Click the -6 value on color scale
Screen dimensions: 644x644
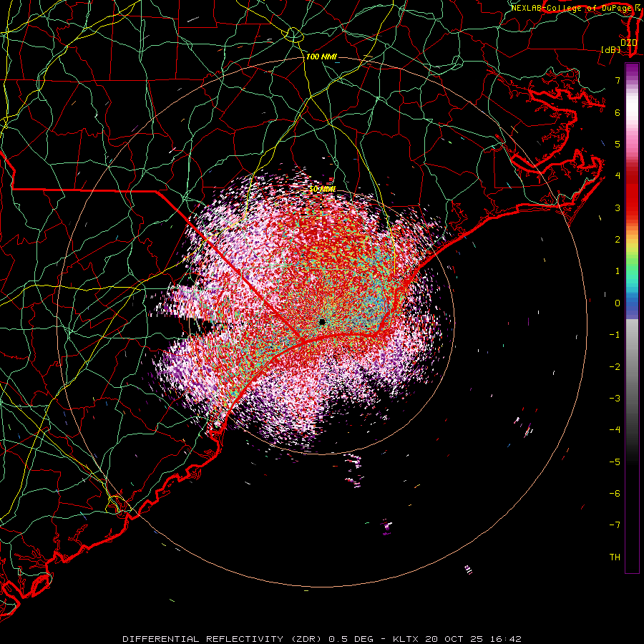point(615,494)
